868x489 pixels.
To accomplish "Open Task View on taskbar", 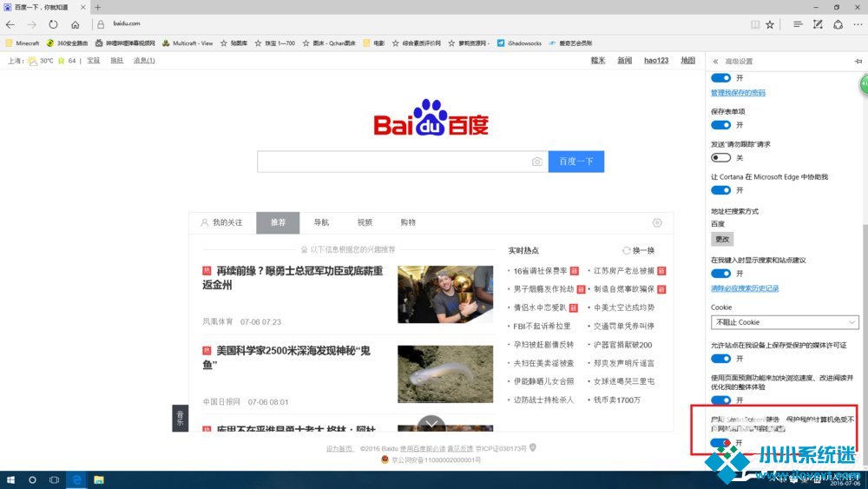I will (x=54, y=479).
